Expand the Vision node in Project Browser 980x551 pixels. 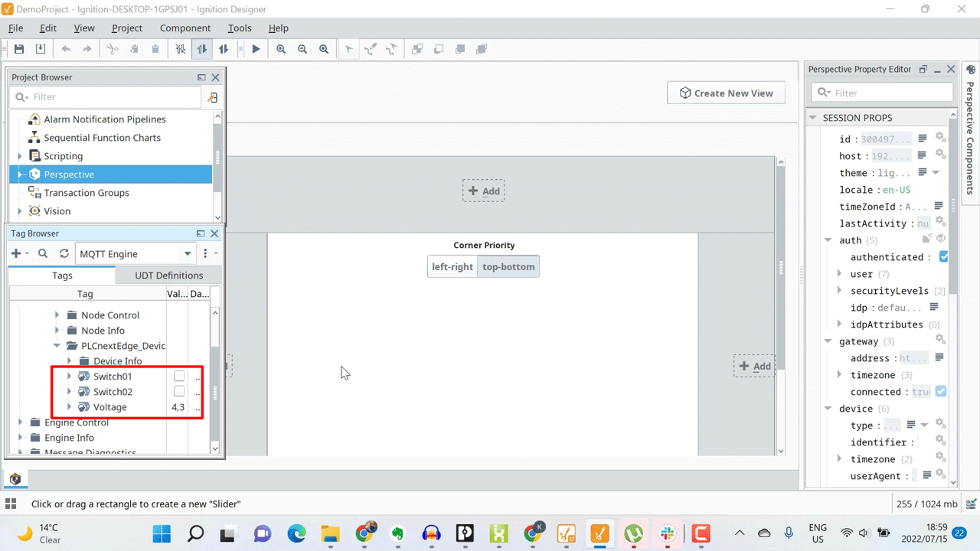pos(20,211)
